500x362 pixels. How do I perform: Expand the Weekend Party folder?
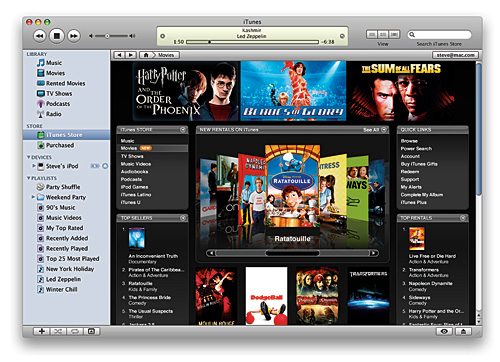(33, 197)
